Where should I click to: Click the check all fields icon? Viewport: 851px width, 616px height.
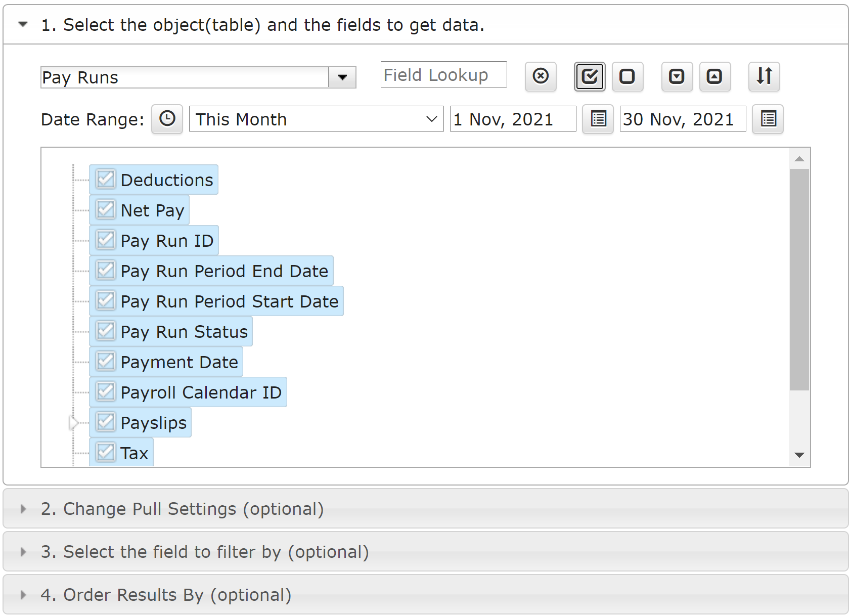pyautogui.click(x=590, y=76)
